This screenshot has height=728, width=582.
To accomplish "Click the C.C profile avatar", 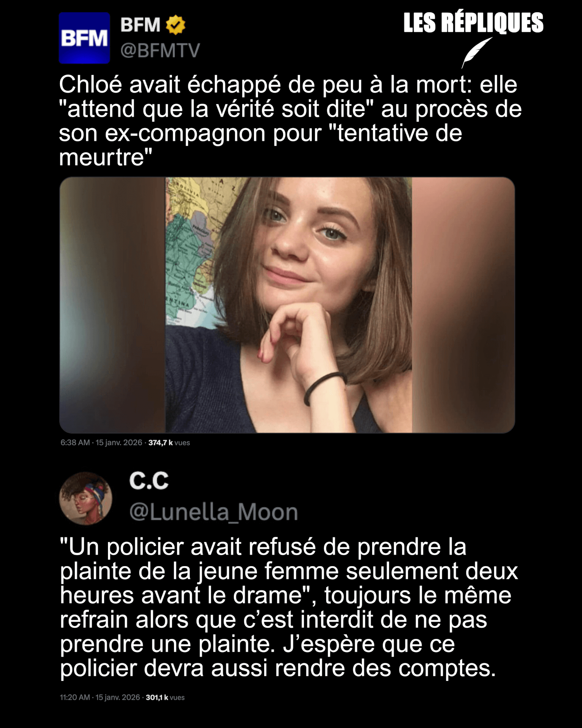I will click(86, 498).
